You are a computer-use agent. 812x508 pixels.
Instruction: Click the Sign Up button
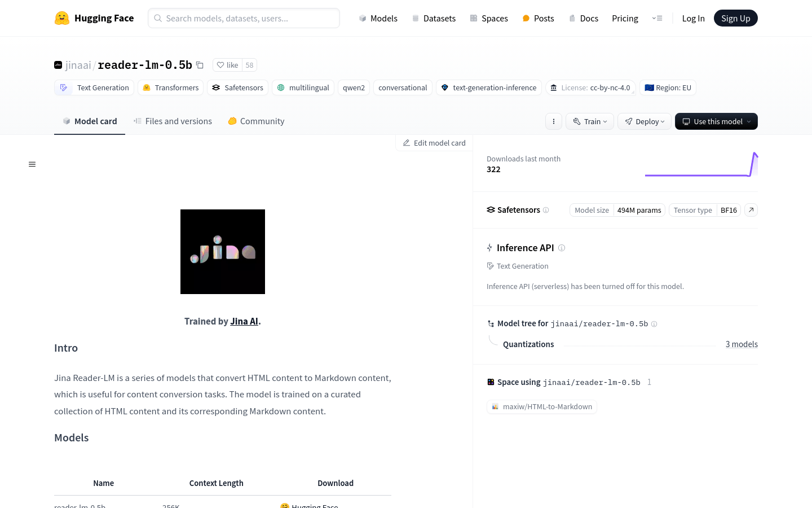point(735,18)
